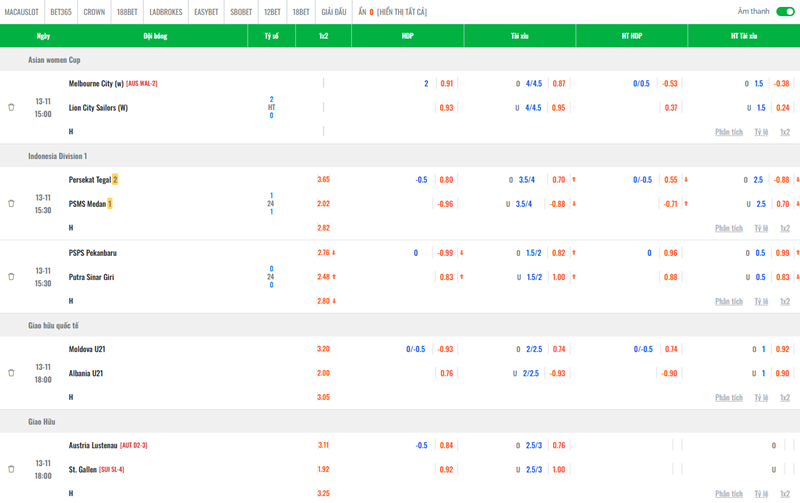
Task: Open the GIẢI ĐẤU league filter
Action: coord(334,12)
